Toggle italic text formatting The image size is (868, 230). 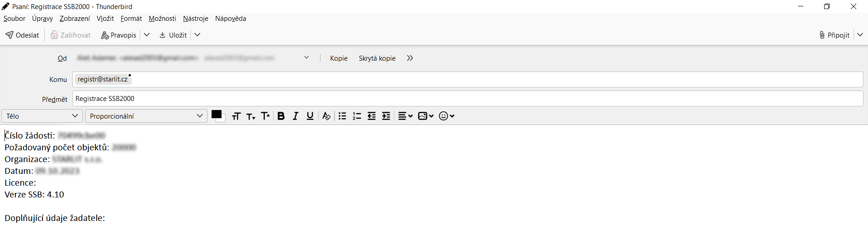pyautogui.click(x=295, y=116)
